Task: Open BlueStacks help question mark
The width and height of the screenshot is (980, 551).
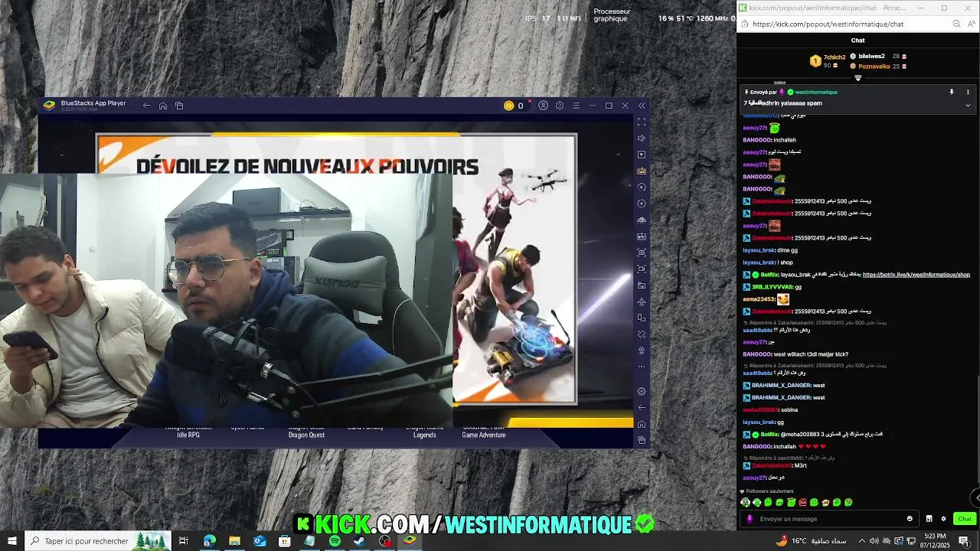Action: pyautogui.click(x=560, y=106)
